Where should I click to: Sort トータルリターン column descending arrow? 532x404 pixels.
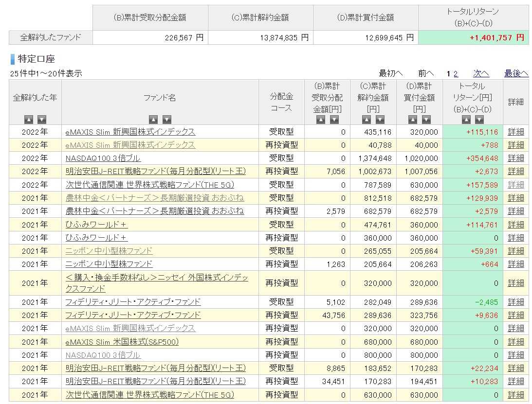[479, 119]
